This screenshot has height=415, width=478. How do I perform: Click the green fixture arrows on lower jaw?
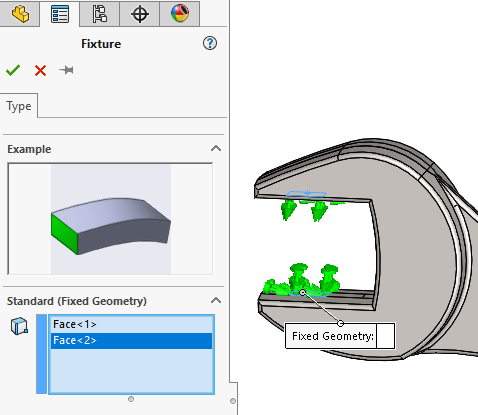[x=302, y=280]
